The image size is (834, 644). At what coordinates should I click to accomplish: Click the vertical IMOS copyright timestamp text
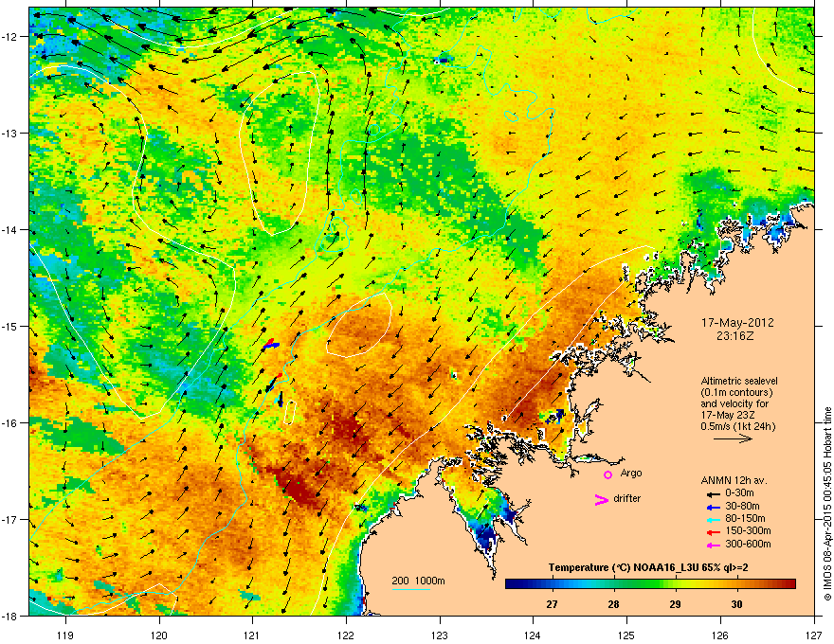[x=827, y=504]
